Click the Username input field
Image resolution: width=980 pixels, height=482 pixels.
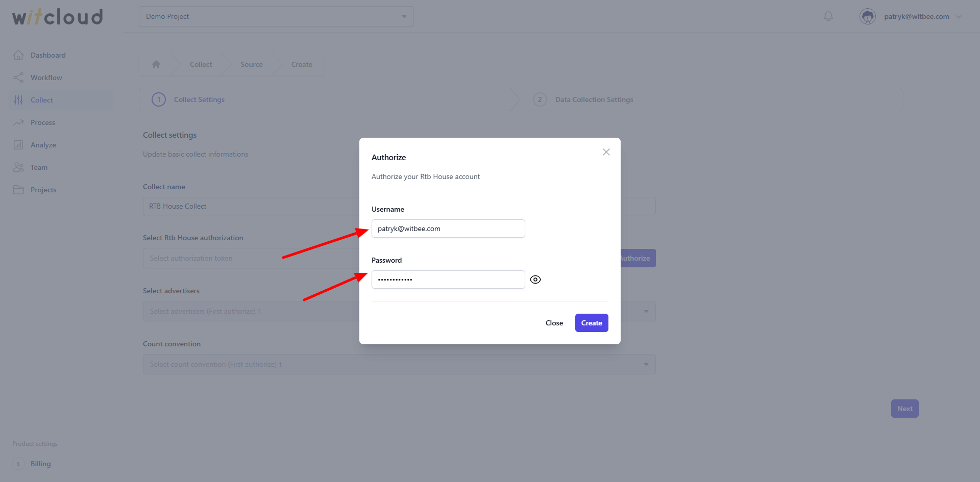click(448, 229)
